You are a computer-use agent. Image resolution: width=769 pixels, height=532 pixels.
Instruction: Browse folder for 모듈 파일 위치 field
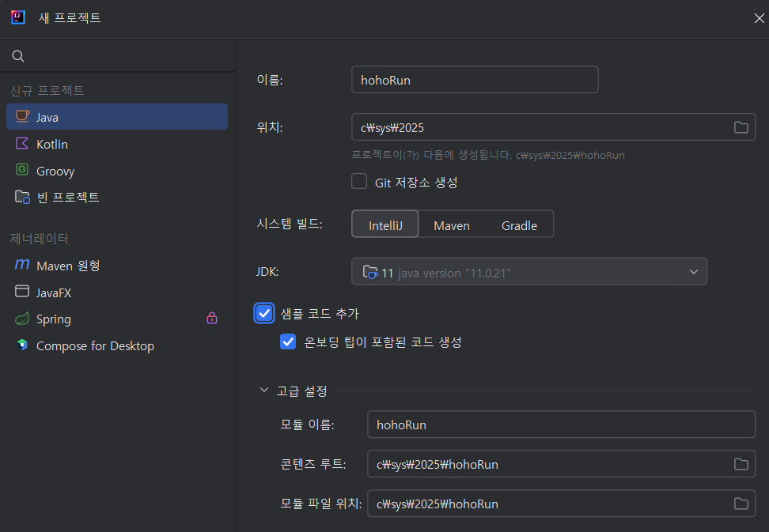[x=741, y=504]
